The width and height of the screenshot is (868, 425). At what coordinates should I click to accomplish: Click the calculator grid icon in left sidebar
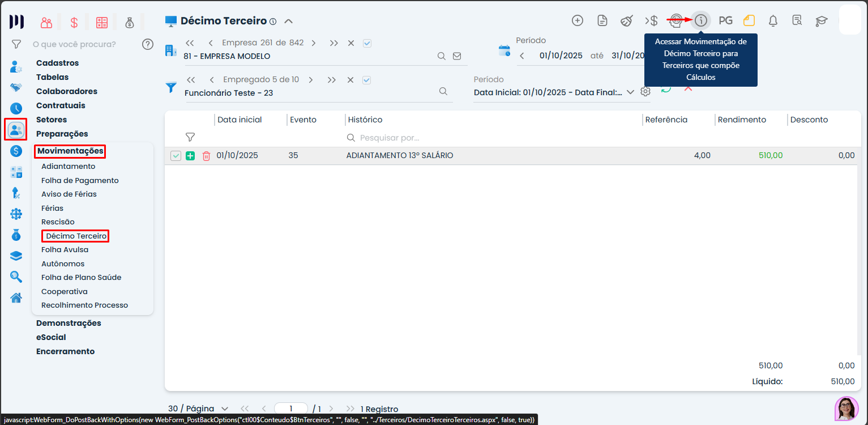coord(16,172)
